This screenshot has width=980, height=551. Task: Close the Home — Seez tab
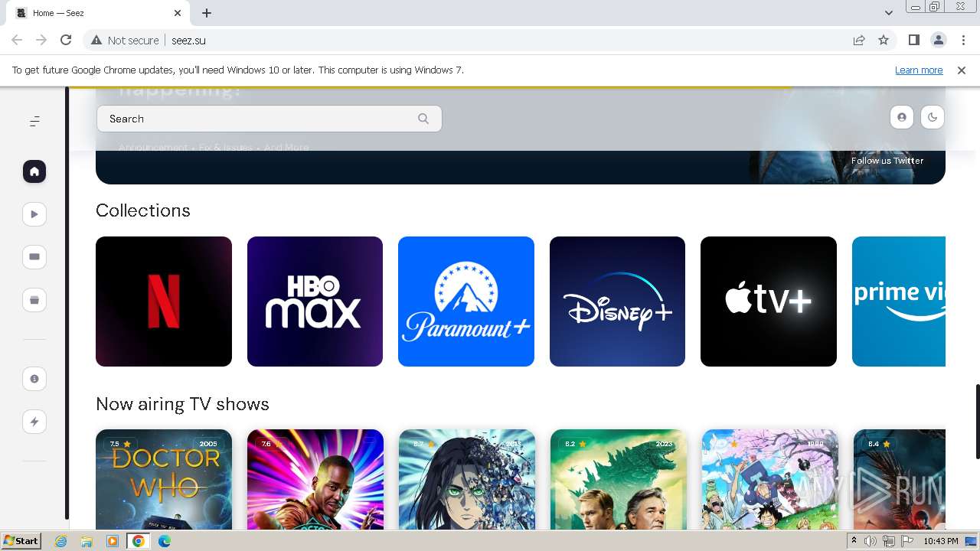tap(178, 13)
